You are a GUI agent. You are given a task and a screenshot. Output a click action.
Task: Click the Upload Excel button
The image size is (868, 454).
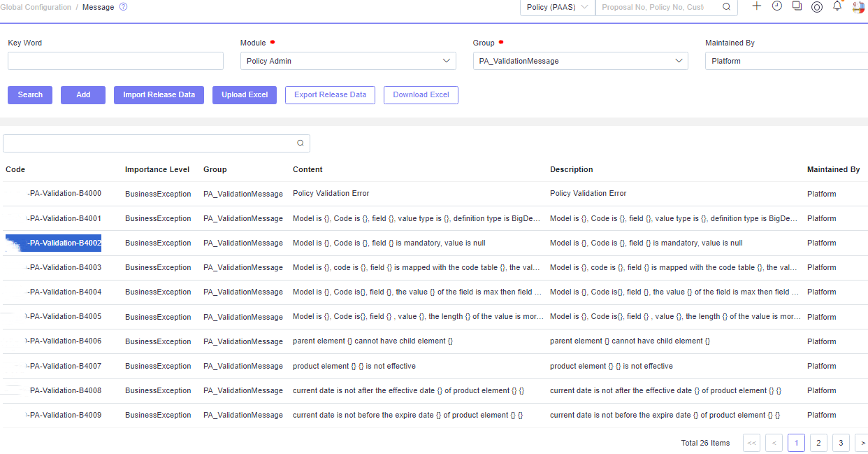coord(245,95)
